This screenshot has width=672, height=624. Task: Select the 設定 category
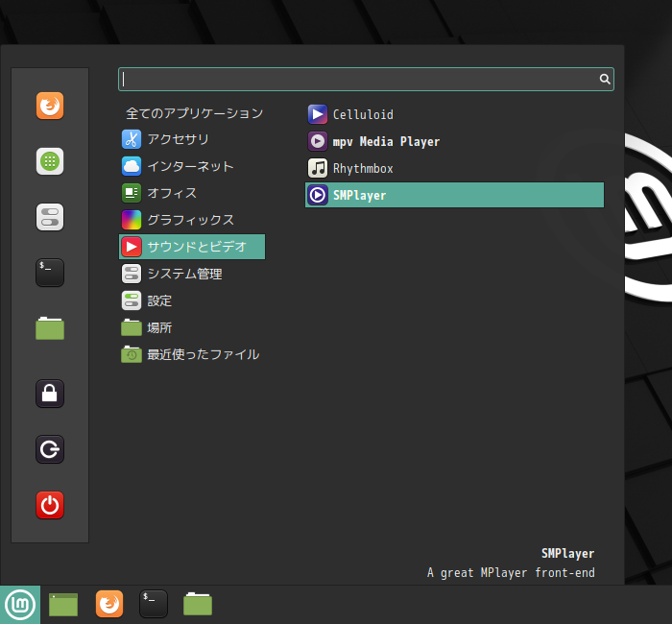192,300
